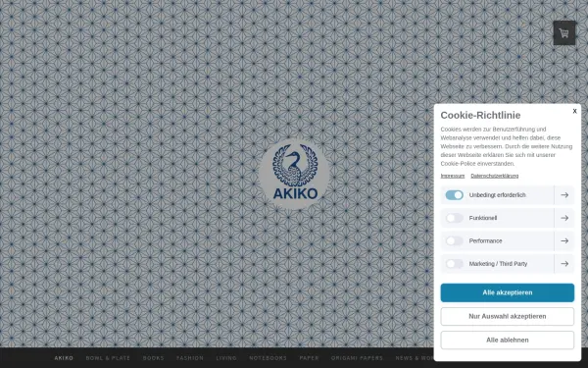Open the Impressum link

pyautogui.click(x=452, y=176)
